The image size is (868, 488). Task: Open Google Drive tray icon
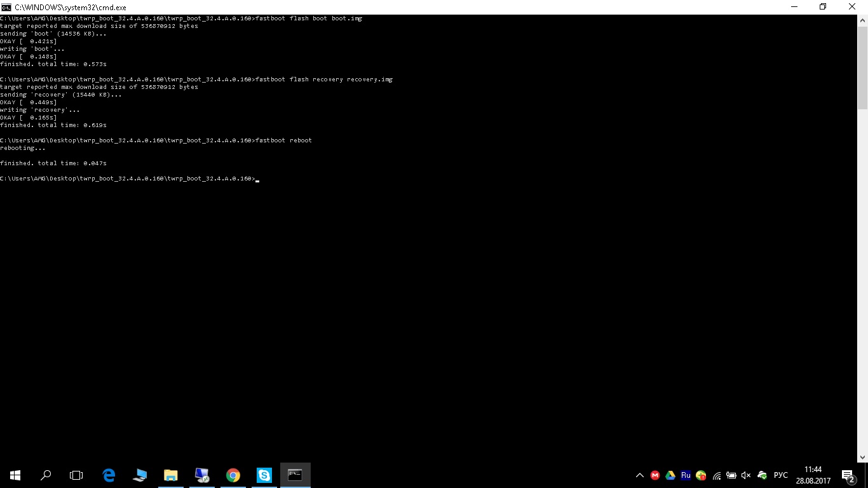[670, 475]
